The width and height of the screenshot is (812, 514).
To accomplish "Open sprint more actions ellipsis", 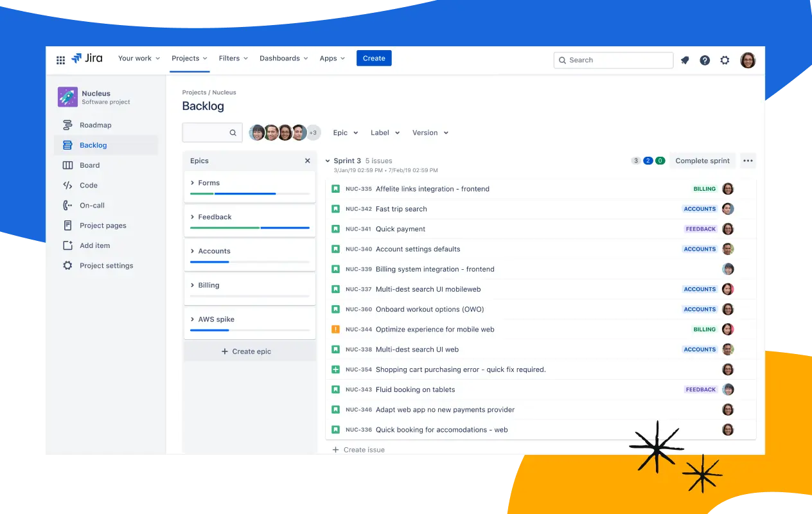I will (x=748, y=161).
